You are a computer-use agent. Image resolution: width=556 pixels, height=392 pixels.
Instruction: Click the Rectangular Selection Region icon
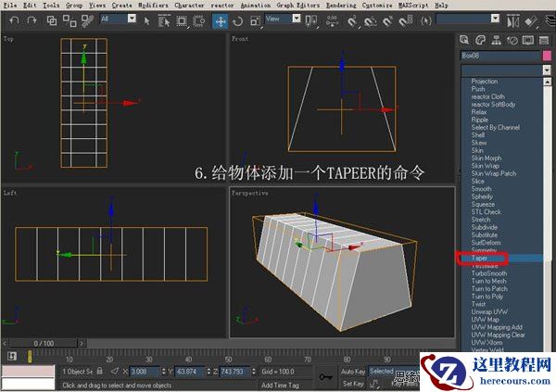pyautogui.click(x=182, y=21)
